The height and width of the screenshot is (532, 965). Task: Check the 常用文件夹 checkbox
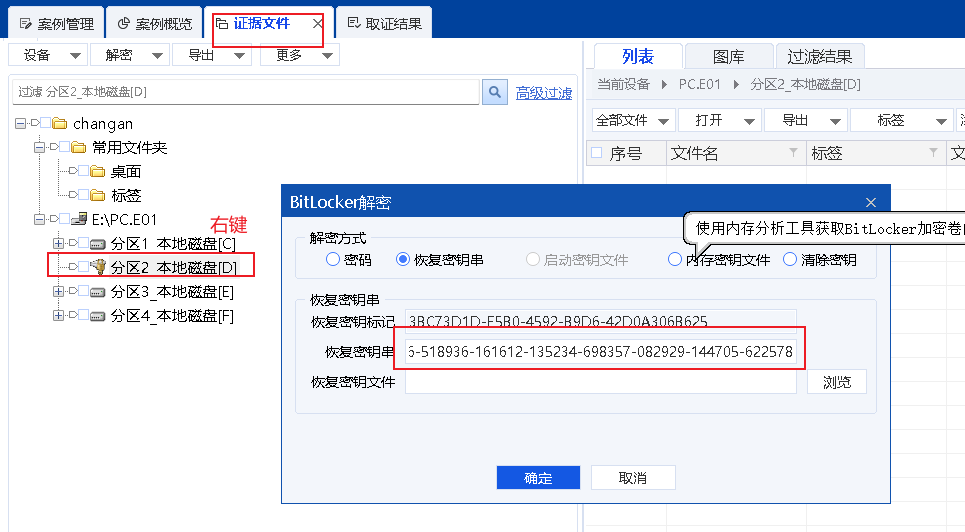(x=65, y=147)
